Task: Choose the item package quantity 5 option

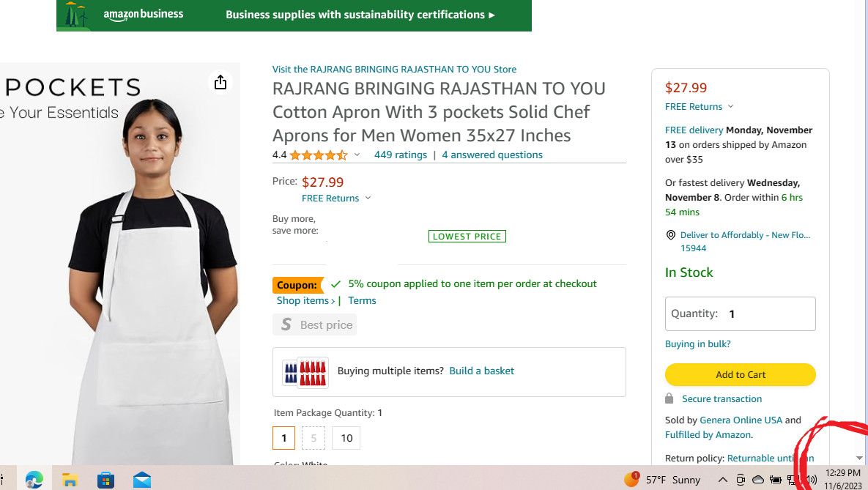Action: click(314, 438)
